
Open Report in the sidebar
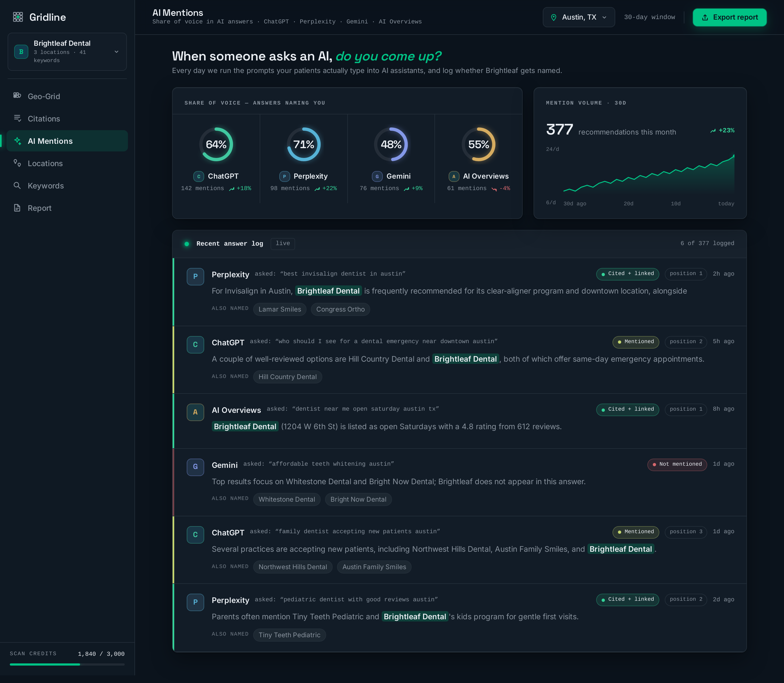[67, 208]
